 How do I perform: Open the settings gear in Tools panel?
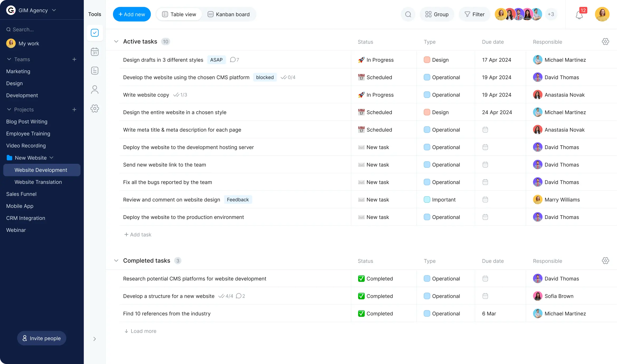(x=95, y=108)
